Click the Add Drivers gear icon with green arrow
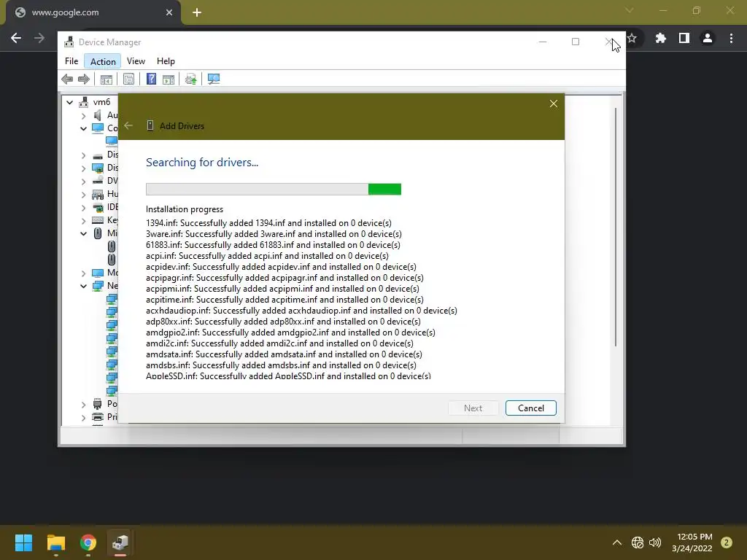747x560 pixels. pos(190,79)
